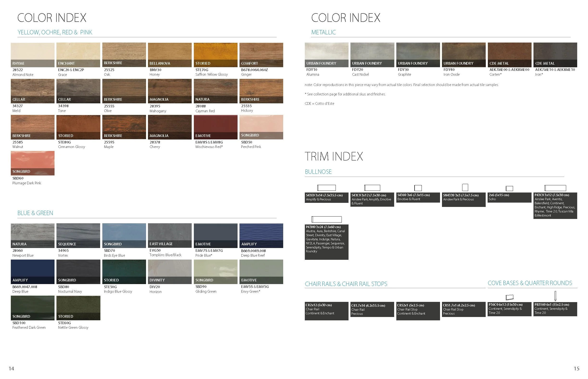Select the Emotive Mischievous Red swatch
Image resolution: width=588 pixels, height=379 pixels.
click(x=215, y=127)
